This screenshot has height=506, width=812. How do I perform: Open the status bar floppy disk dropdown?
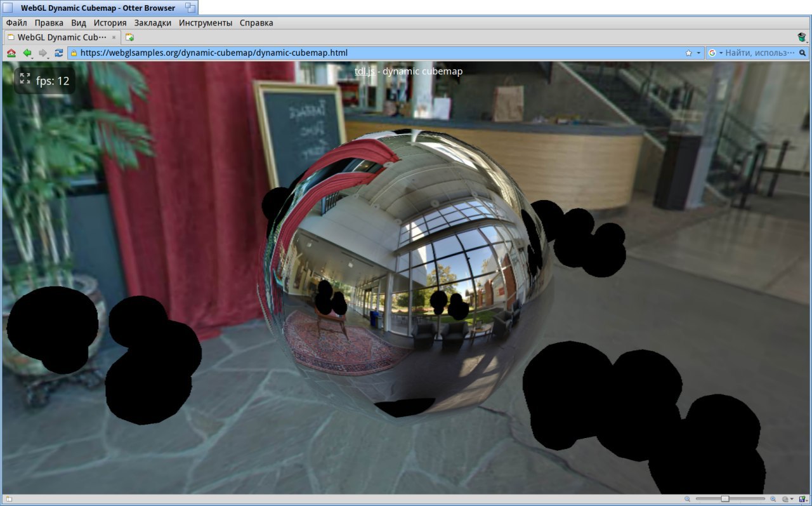(x=803, y=499)
